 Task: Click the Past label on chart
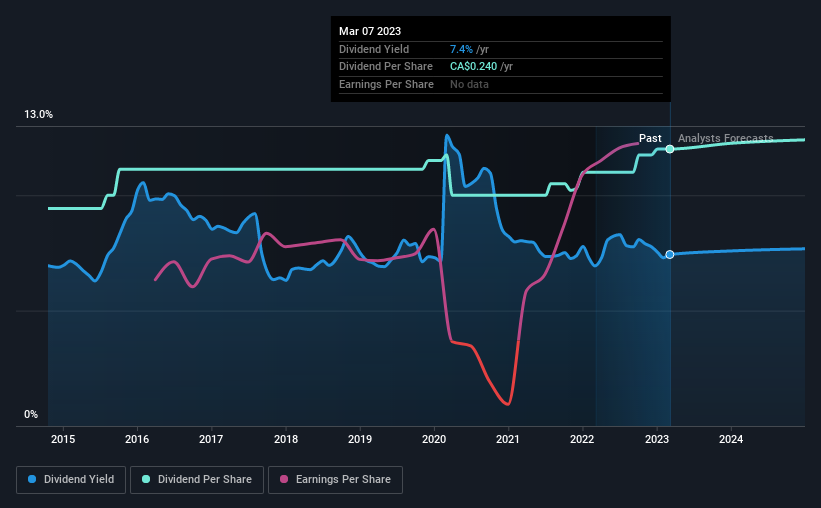tap(650, 138)
